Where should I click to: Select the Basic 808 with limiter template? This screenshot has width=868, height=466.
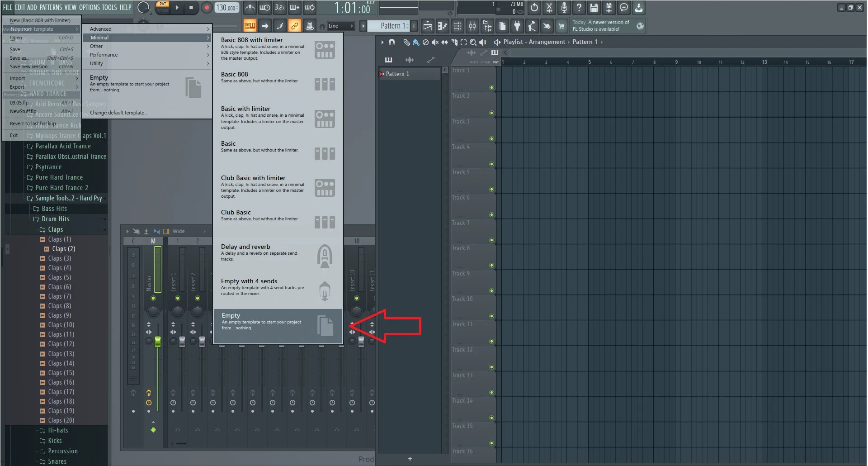(278, 50)
